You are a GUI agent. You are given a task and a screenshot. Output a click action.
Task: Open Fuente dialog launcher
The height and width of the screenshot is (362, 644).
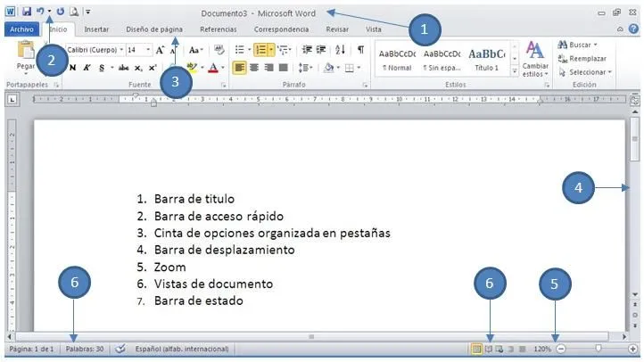[223, 86]
